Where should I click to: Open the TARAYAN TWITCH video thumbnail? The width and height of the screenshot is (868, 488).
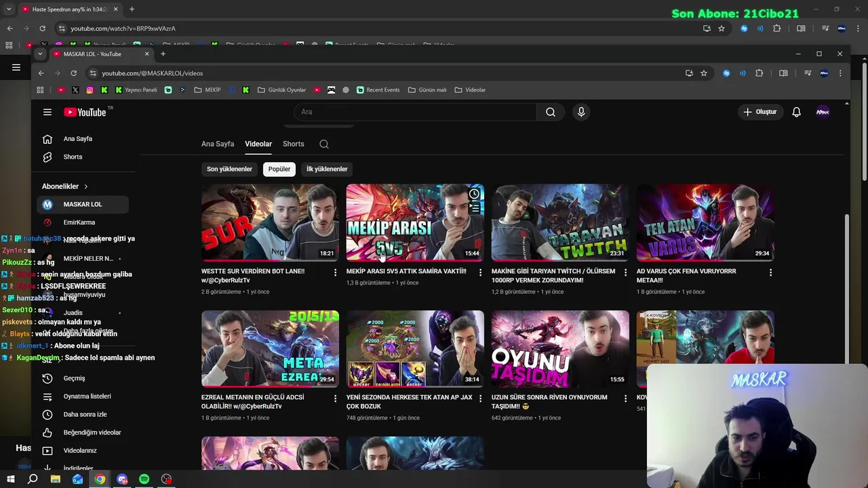click(x=560, y=222)
